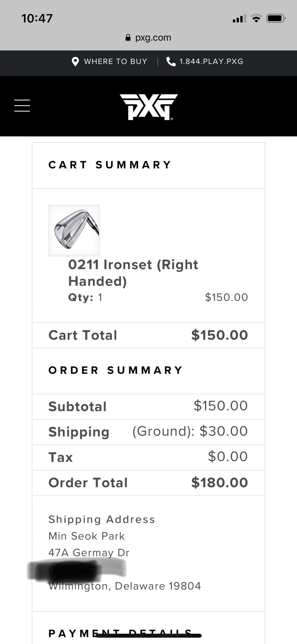
Task: Select the ORDER SUMMARY heading
Action: tap(116, 370)
